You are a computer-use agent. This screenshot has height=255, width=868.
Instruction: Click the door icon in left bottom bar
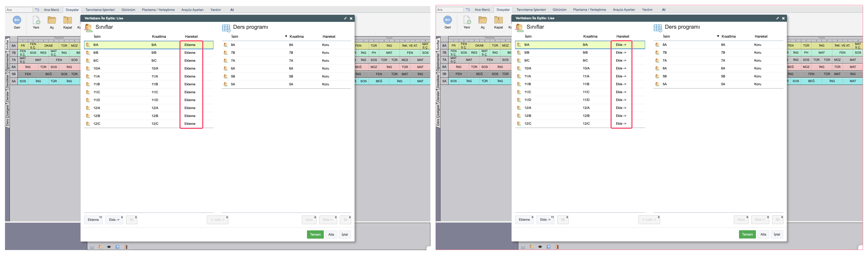[x=126, y=247]
